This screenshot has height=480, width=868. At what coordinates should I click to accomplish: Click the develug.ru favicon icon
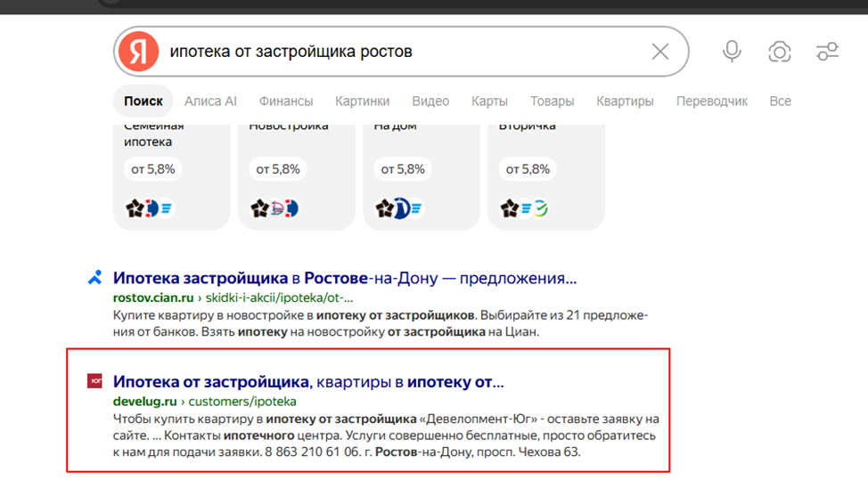click(94, 381)
